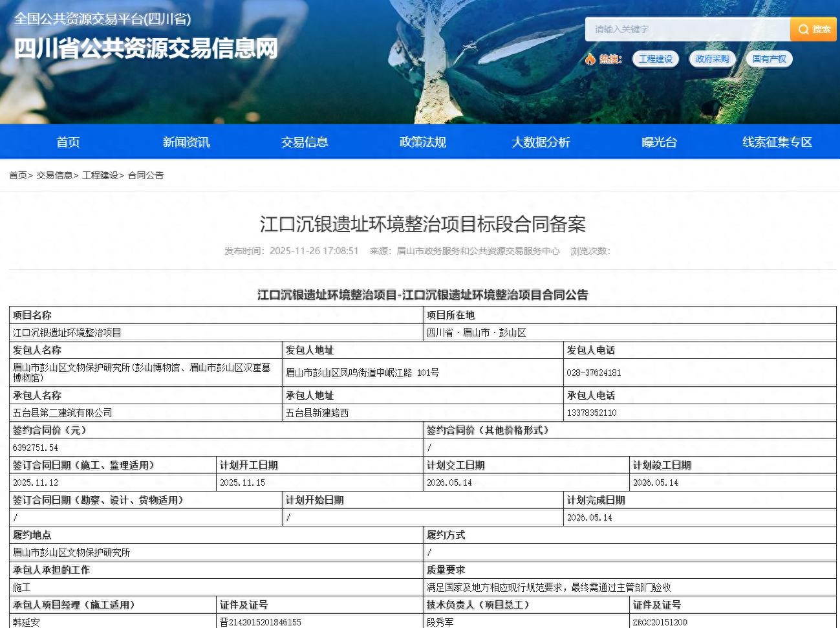Select the 国有产权 hot search tag
The height and width of the screenshot is (628, 840).
click(769, 59)
